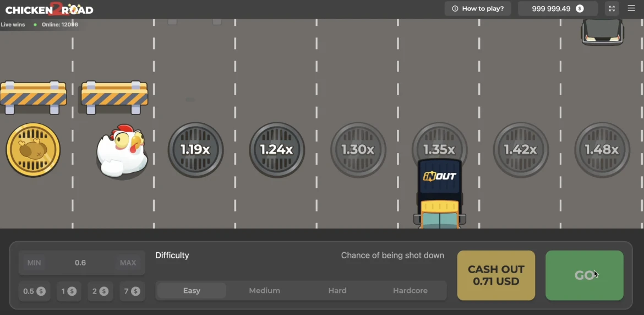Select the 1.42x manhole cover

coord(521,150)
